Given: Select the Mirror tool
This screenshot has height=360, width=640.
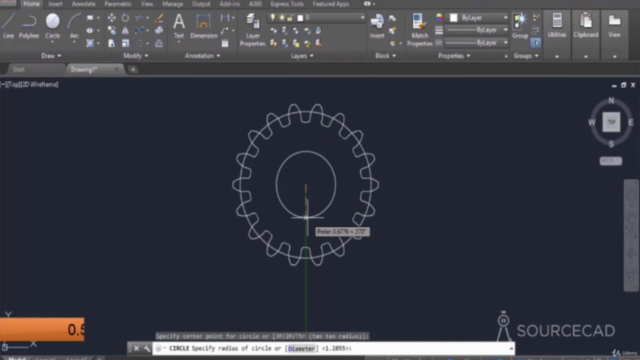Looking at the screenshot, I should 125,31.
